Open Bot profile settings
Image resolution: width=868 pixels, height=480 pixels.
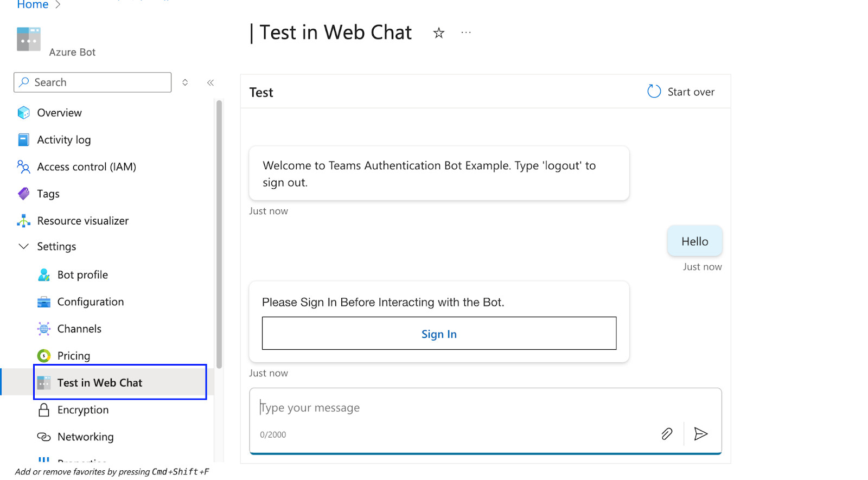[82, 274]
